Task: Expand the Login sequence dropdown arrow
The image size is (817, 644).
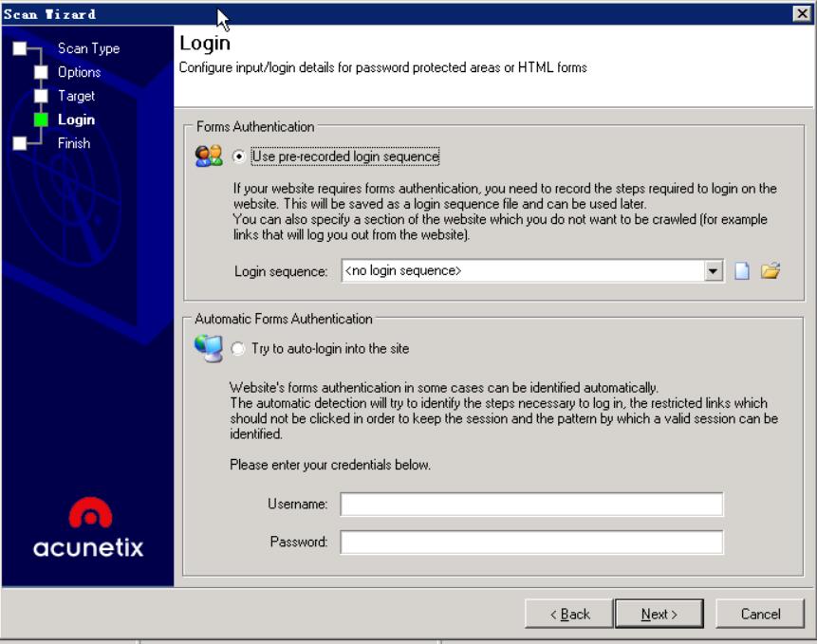Action: 713,270
